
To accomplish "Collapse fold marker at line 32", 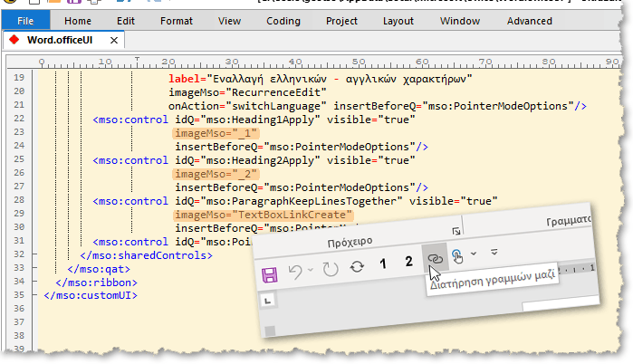I will pos(34,254).
